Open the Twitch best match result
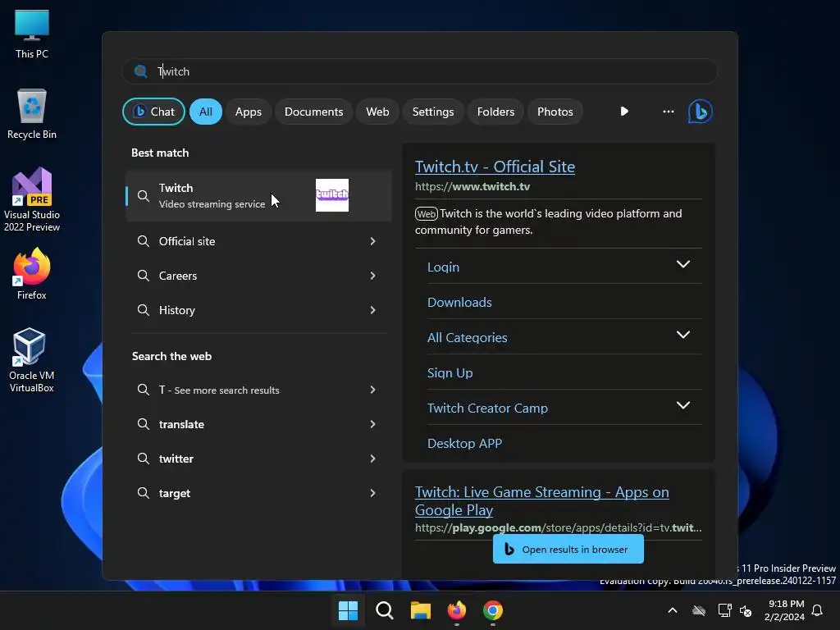This screenshot has height=630, width=840. 258,195
